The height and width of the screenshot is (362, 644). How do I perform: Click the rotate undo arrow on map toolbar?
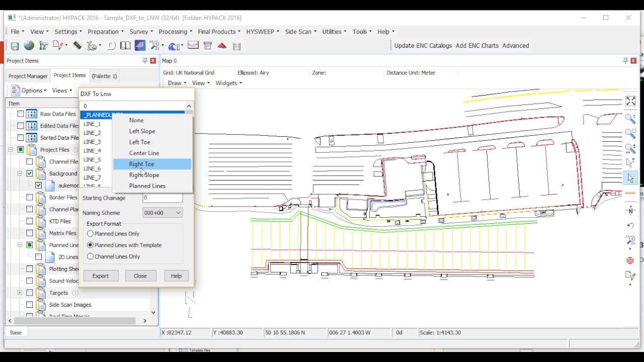[630, 226]
